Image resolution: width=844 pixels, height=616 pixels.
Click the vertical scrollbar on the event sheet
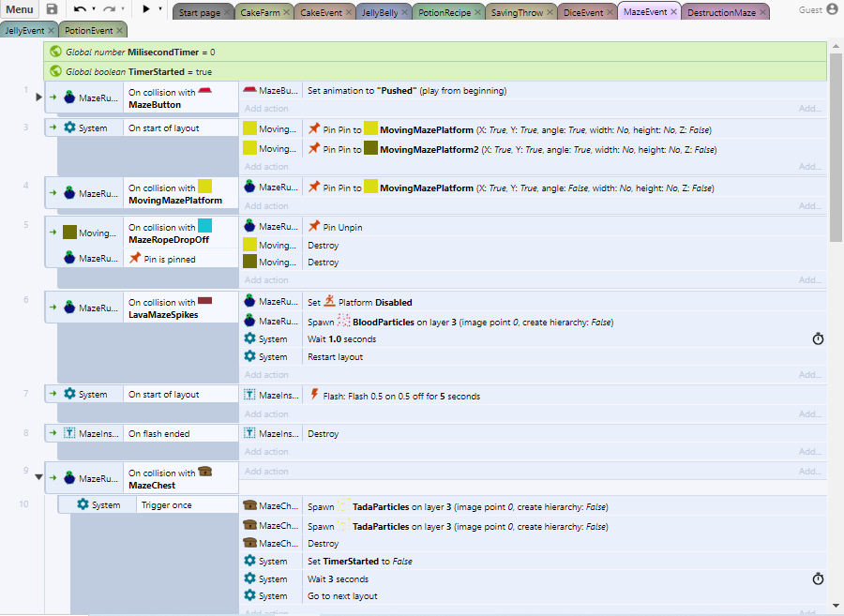[836, 141]
